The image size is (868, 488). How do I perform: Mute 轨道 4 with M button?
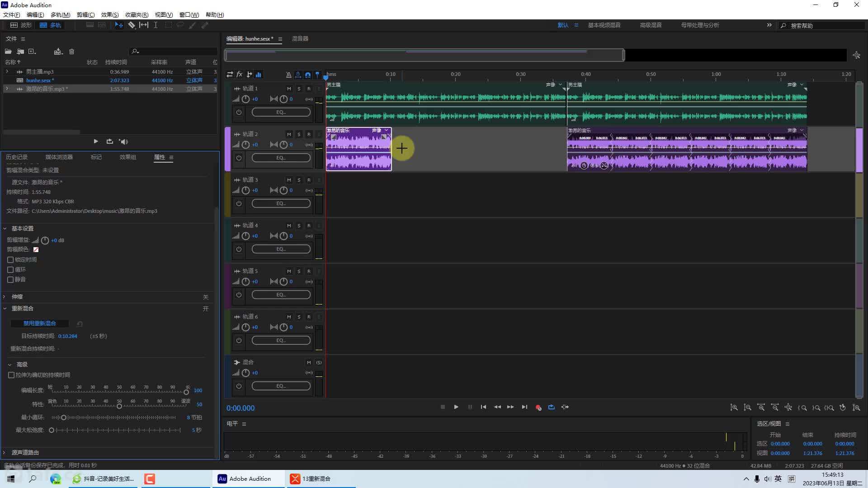[x=289, y=225]
